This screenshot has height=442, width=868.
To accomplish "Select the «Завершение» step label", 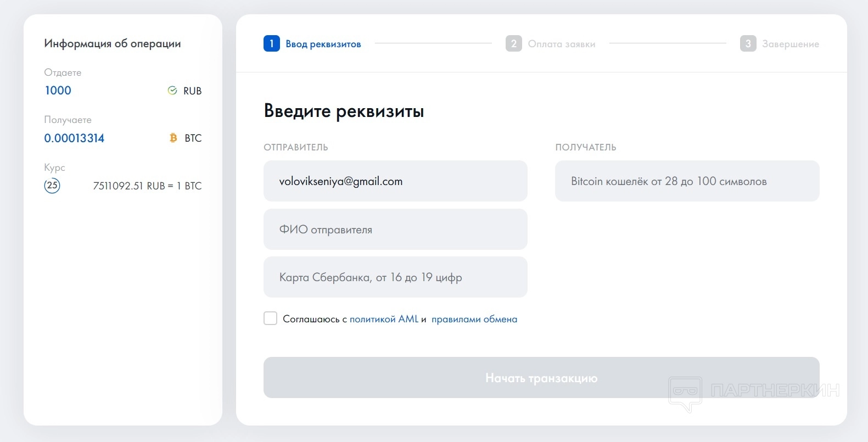I will [790, 44].
